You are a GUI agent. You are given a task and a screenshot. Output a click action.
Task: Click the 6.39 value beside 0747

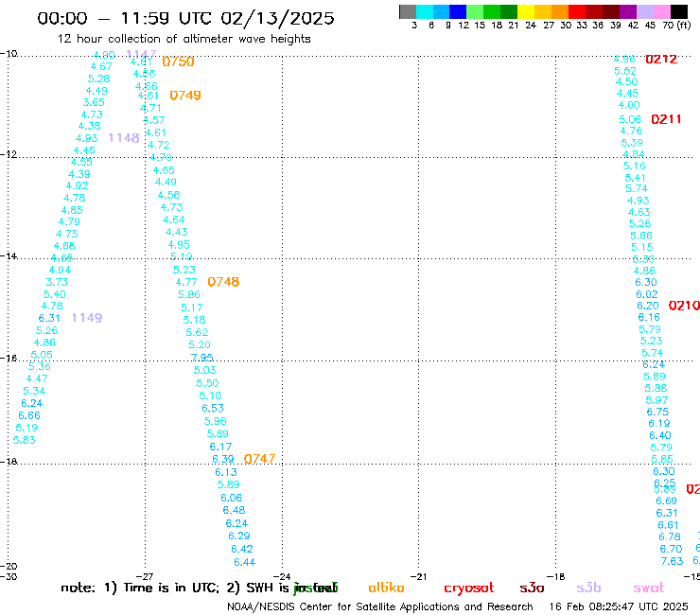click(222, 459)
